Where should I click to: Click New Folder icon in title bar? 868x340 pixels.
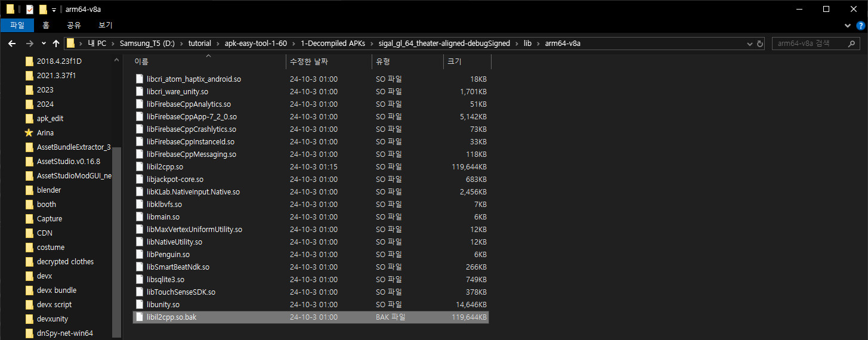(43, 9)
